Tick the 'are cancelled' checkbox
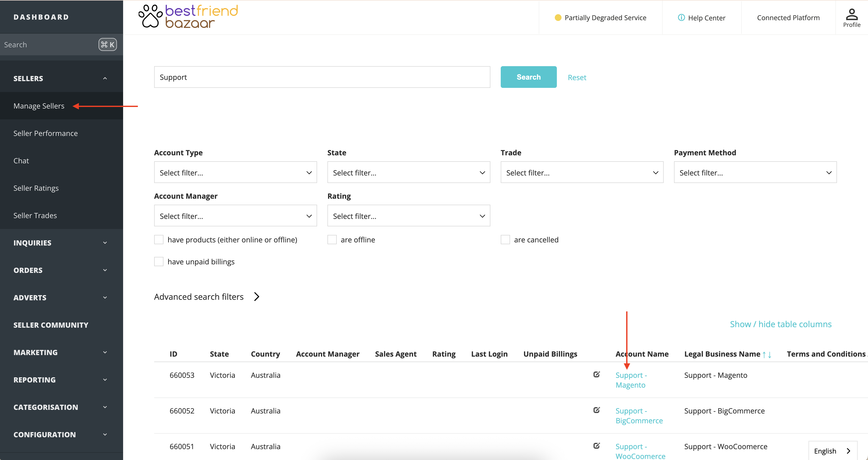 pyautogui.click(x=505, y=240)
